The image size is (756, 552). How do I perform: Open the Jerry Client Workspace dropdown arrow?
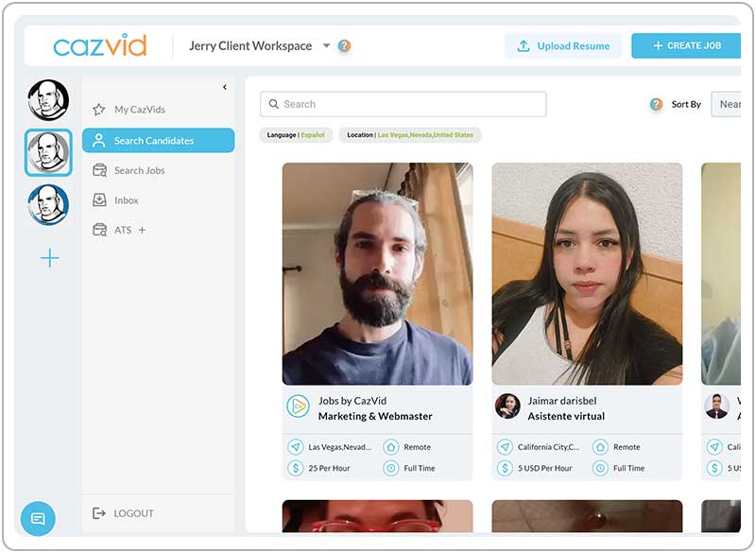click(x=326, y=45)
